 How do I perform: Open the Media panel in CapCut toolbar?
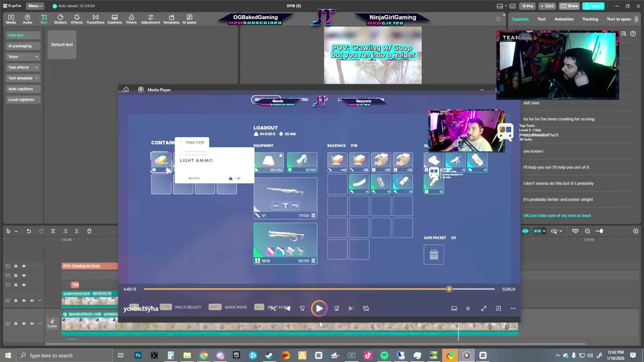click(11, 19)
